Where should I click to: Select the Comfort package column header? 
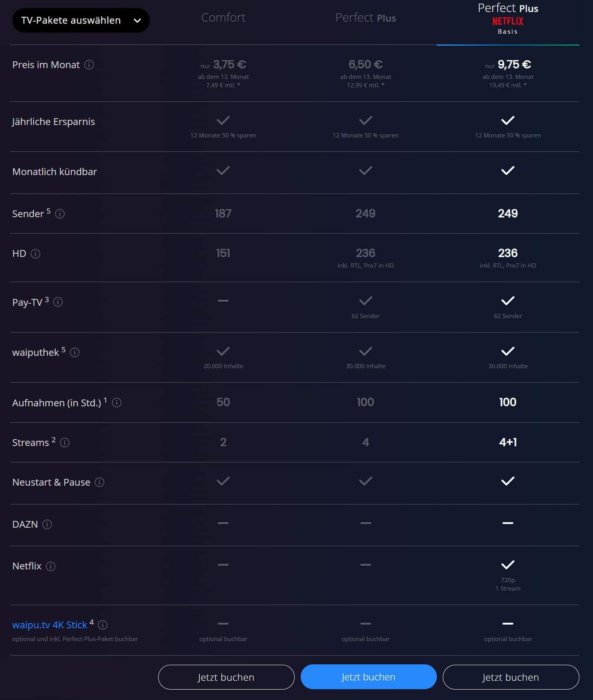click(223, 18)
